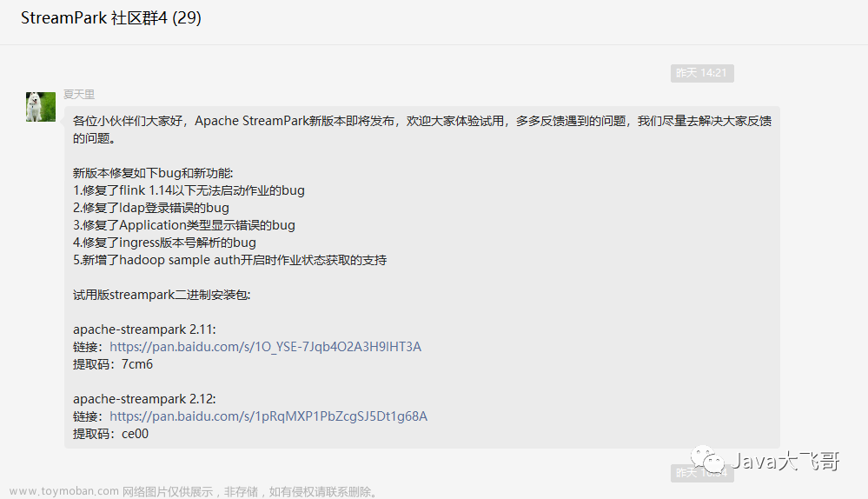Click the line apache-streampark 2.12:
The height and width of the screenshot is (499, 868).
144,399
